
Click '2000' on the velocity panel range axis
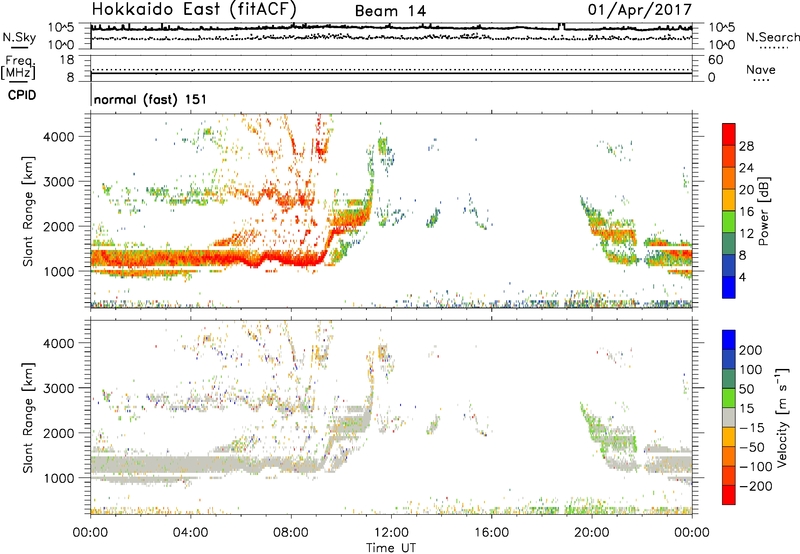(x=59, y=433)
